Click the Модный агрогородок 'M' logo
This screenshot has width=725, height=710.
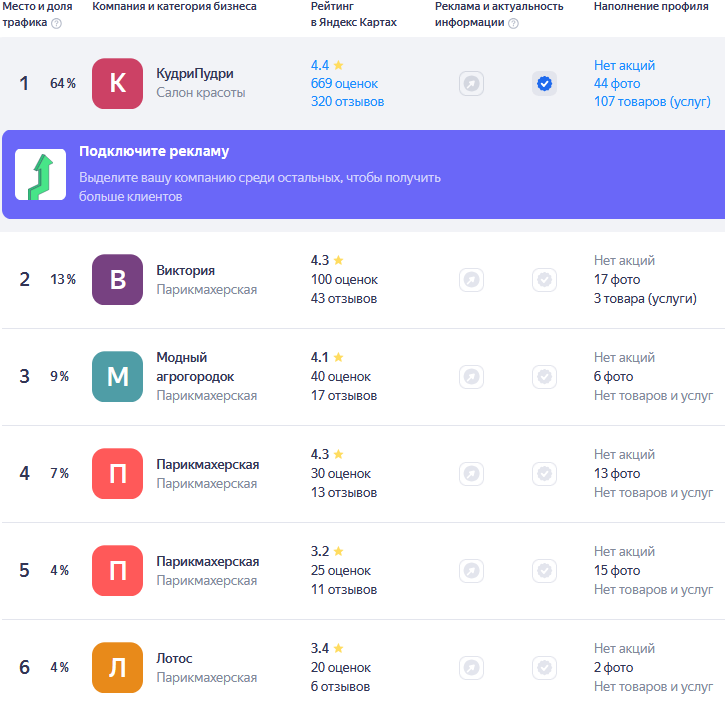click(x=117, y=377)
